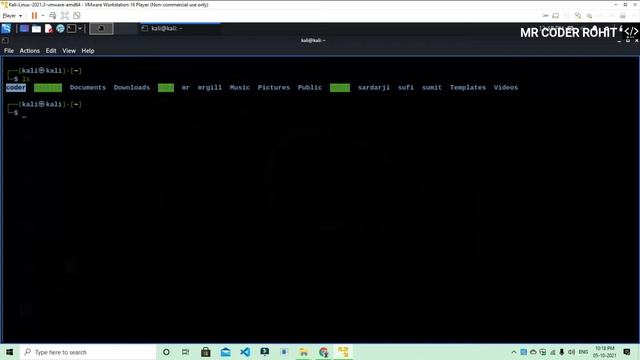640x360 pixels.
Task: Click the highlighted 'coder' directory name
Action: (16, 88)
